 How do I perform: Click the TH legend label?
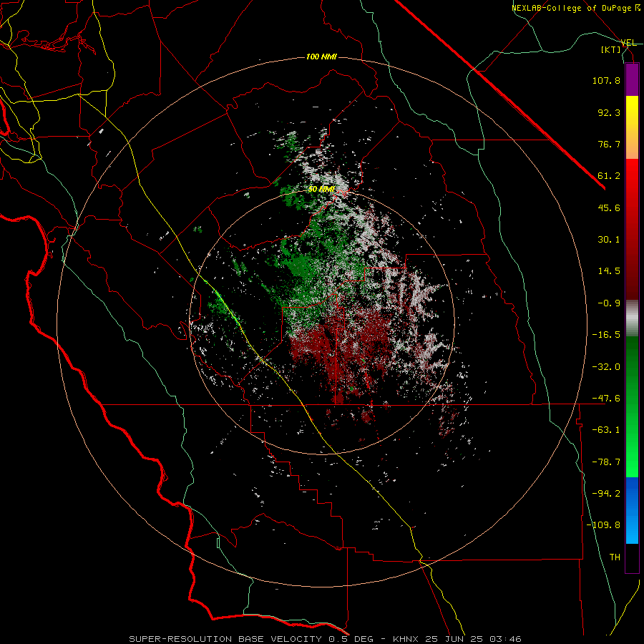click(x=615, y=557)
